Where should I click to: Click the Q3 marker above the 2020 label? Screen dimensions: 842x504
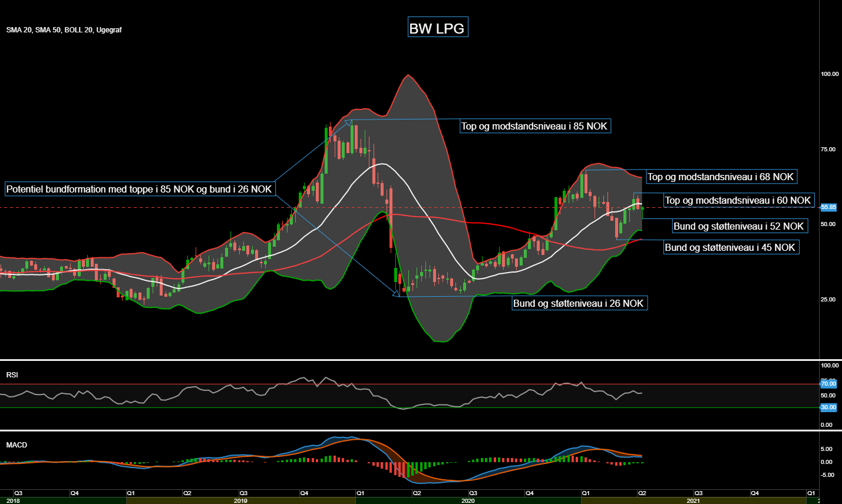point(473,493)
